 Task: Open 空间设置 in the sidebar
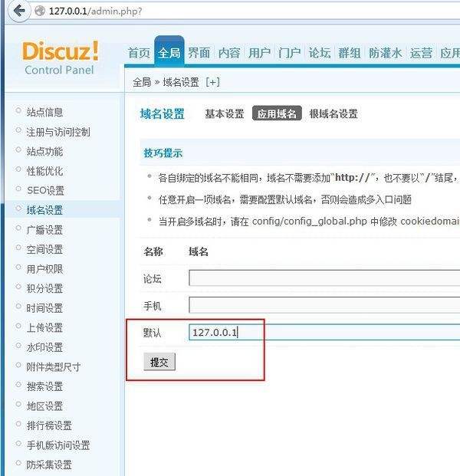click(x=44, y=249)
